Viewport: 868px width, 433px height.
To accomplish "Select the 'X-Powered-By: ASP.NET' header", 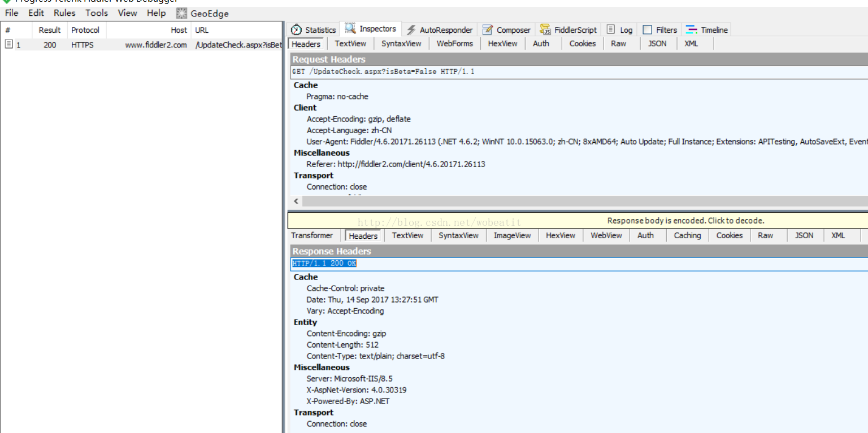I will click(x=348, y=401).
